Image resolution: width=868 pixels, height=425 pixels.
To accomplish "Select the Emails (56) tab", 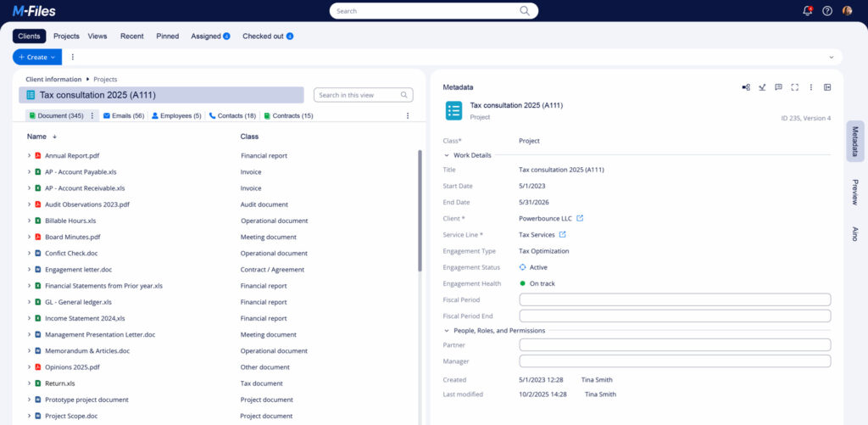I will (123, 115).
